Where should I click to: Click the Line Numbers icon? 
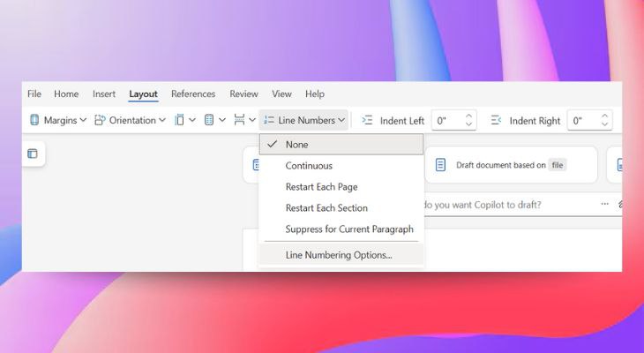coord(269,120)
